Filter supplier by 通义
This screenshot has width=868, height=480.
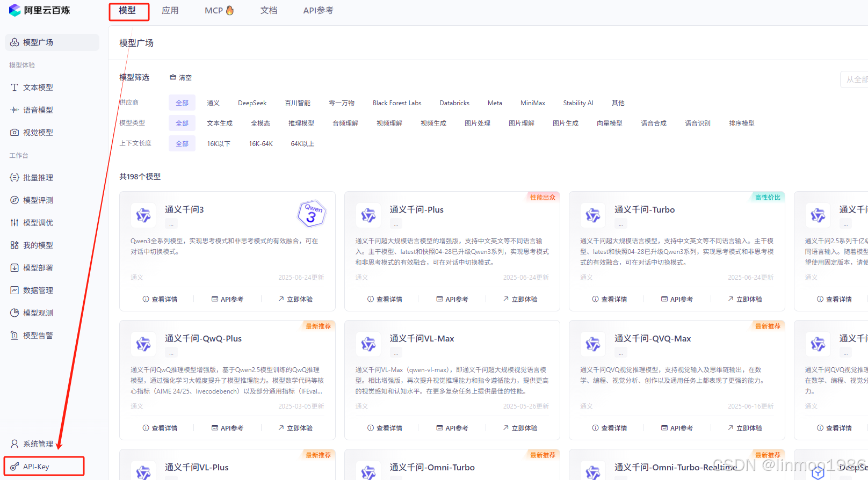[x=213, y=103]
